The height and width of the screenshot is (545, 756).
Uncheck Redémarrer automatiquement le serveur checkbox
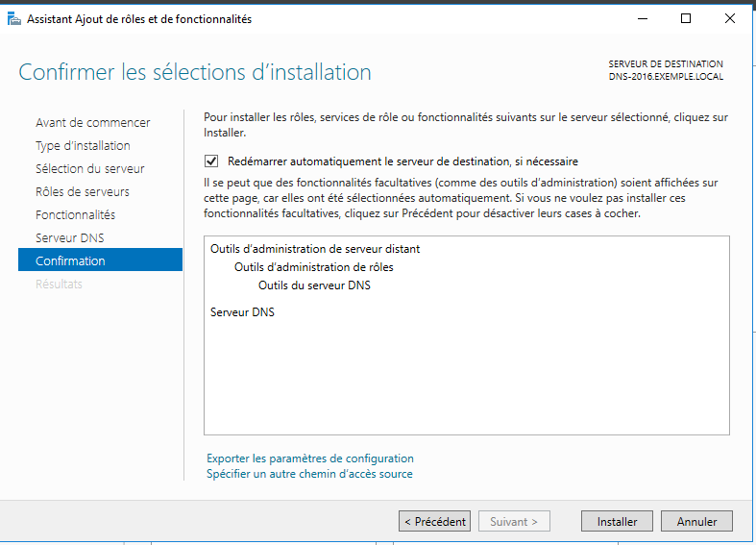coord(211,161)
